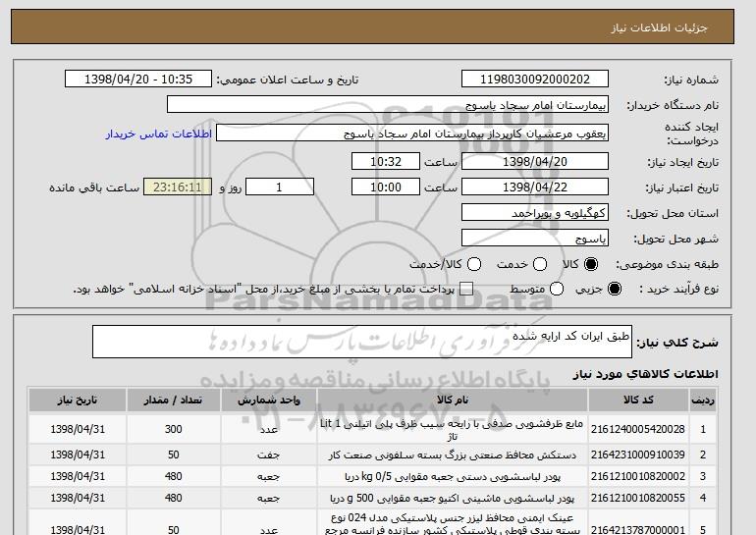This screenshot has width=756, height=535.
Task: Select the متوسط purchase type radio
Action: click(x=557, y=289)
